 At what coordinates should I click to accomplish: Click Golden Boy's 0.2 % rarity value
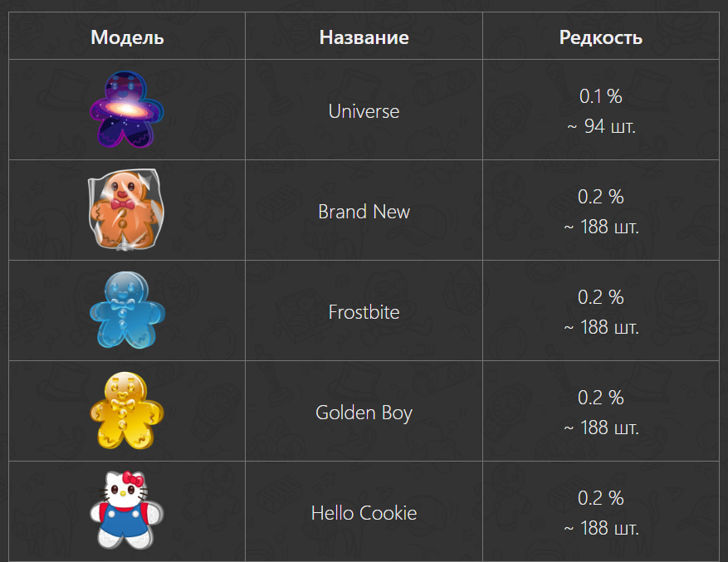click(x=601, y=398)
